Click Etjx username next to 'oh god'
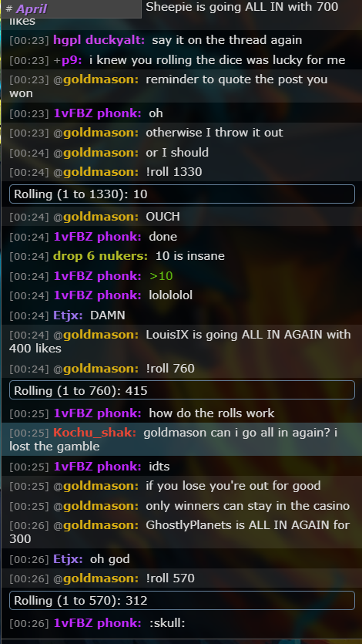 (68, 559)
